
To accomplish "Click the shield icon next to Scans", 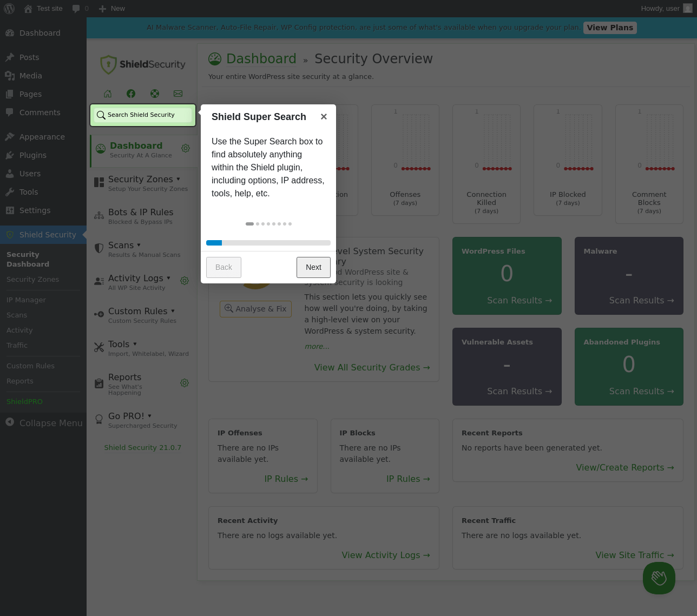I will (x=99, y=248).
